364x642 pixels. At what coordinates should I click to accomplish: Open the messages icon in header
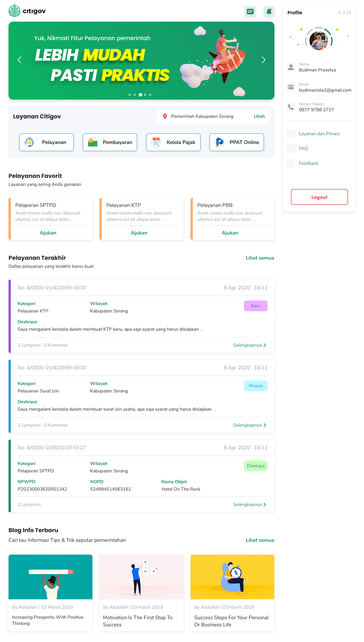[x=250, y=12]
